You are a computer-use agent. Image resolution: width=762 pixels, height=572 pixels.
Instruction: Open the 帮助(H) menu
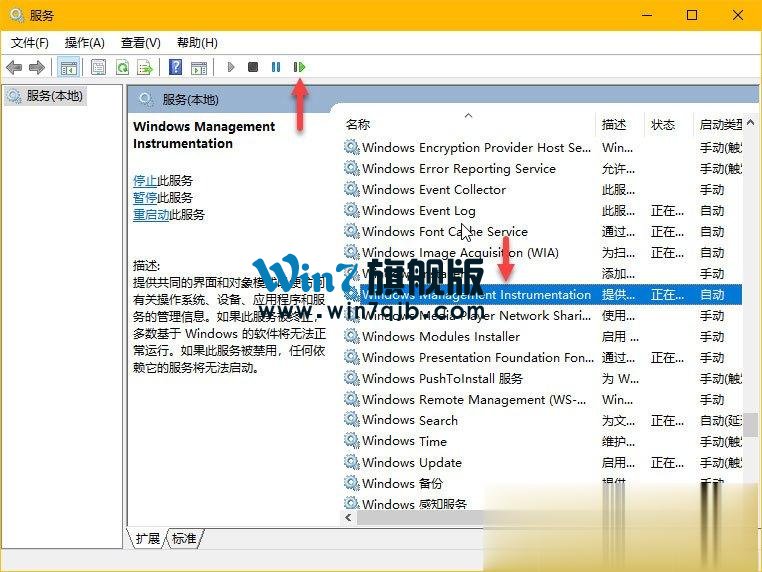pos(197,43)
